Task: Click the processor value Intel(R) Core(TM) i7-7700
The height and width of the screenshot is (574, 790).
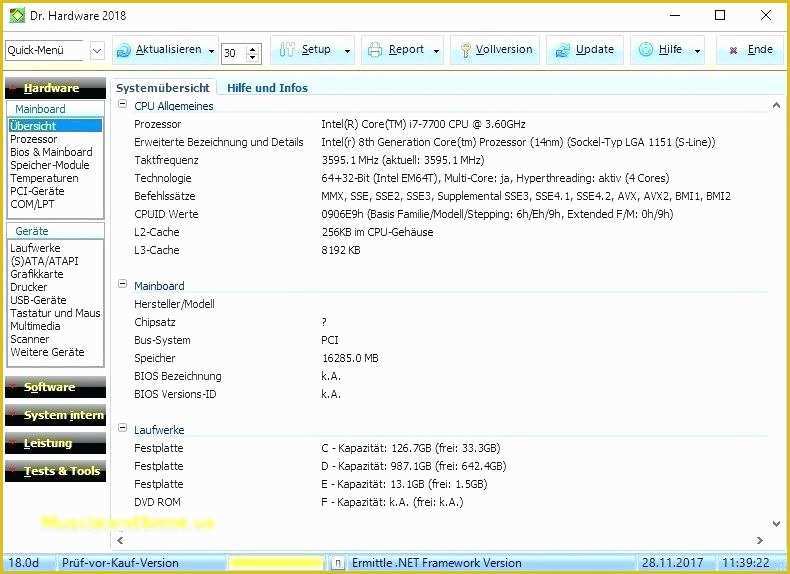Action: point(423,124)
